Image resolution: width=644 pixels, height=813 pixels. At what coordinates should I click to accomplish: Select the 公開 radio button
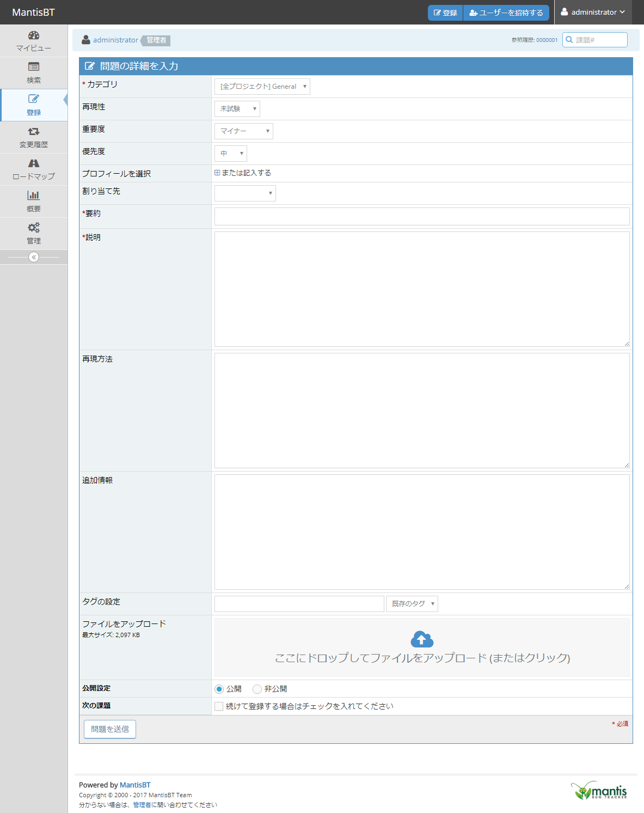[x=219, y=688]
